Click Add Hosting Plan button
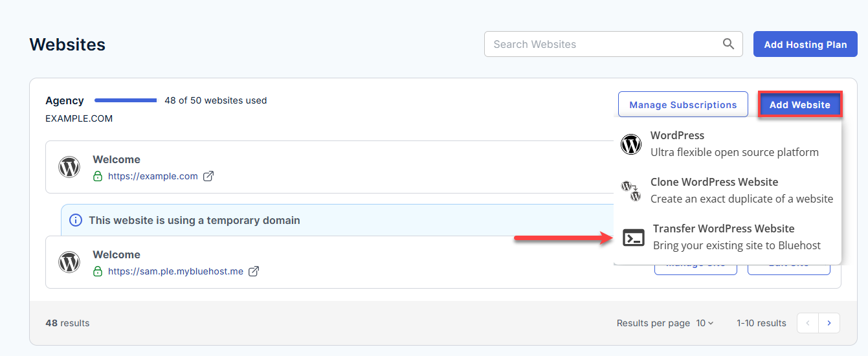 point(805,45)
